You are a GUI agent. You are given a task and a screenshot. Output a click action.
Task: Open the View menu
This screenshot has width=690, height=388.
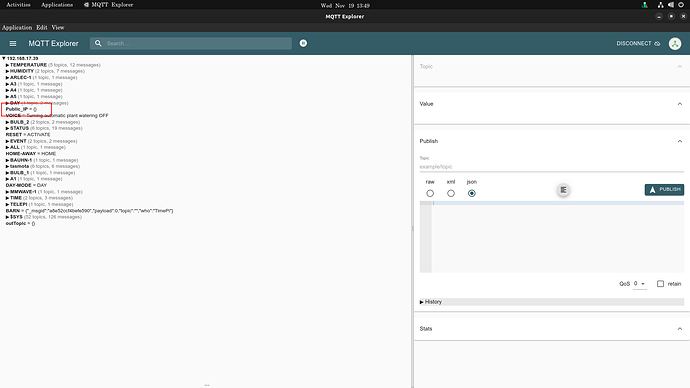(58, 27)
